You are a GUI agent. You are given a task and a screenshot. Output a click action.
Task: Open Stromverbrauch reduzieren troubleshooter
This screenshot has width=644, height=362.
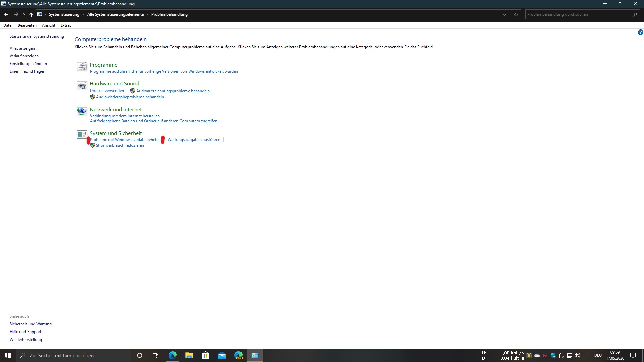(120, 145)
